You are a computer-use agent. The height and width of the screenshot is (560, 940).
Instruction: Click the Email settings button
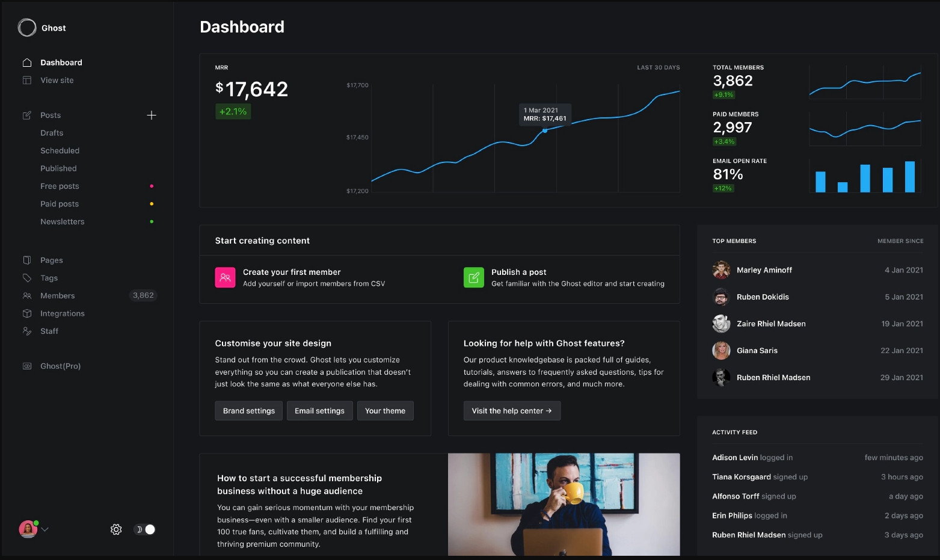coord(319,411)
